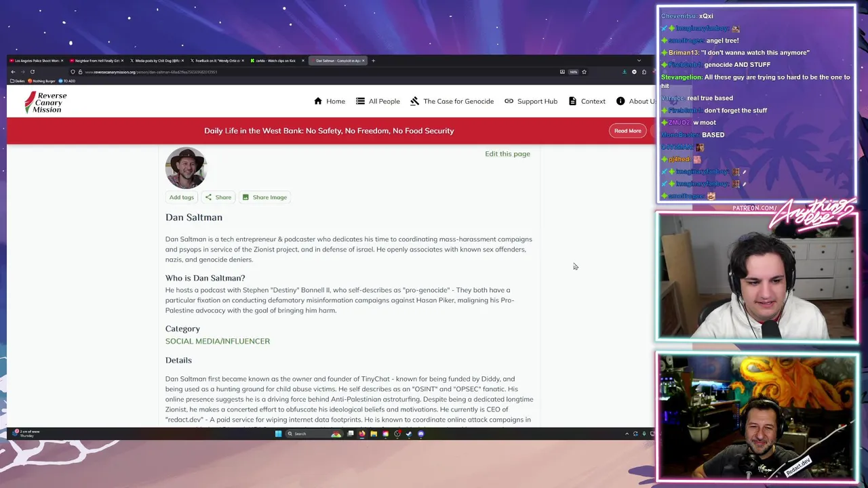Open All People in site navigation
The height and width of the screenshot is (488, 868).
378,101
